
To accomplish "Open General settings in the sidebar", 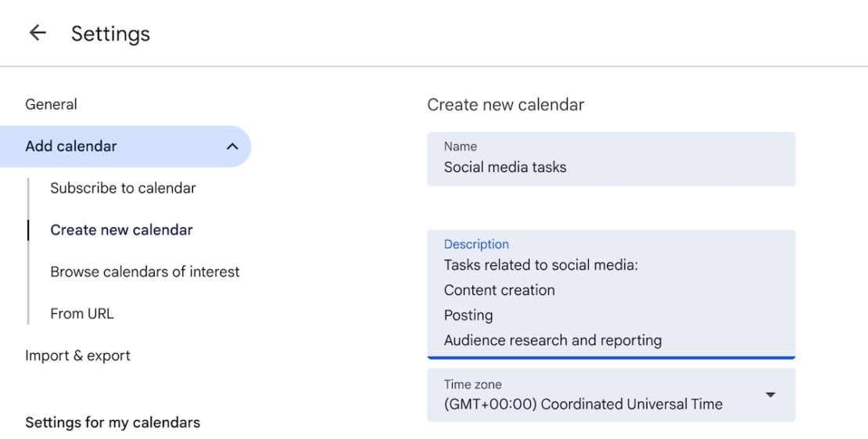I will coord(51,104).
